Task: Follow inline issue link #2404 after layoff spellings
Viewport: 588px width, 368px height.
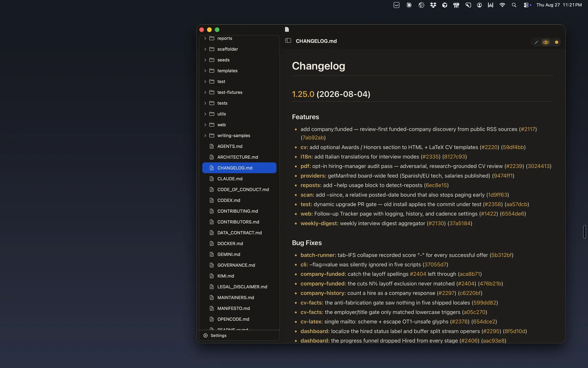Action: (418, 274)
